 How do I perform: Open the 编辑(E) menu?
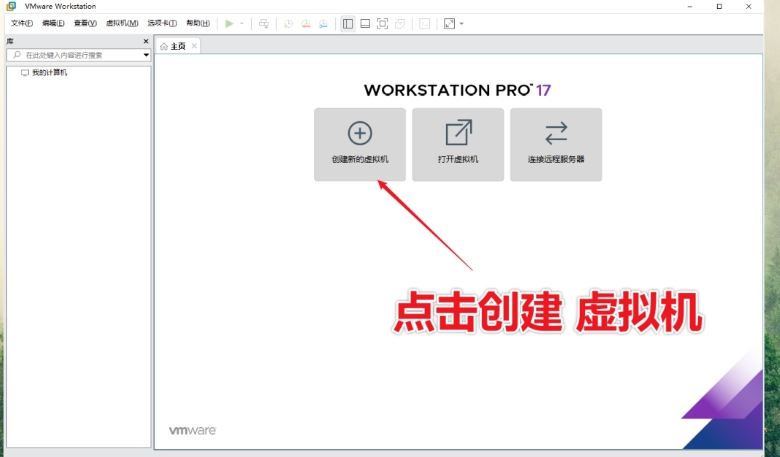click(53, 23)
